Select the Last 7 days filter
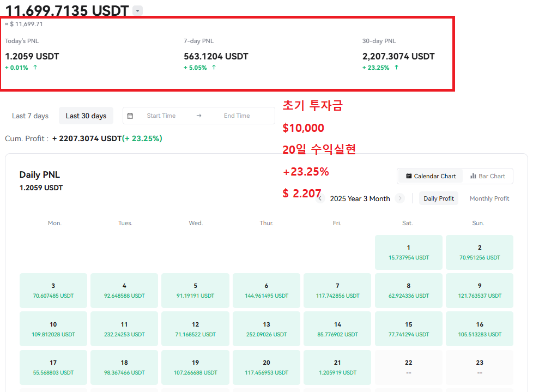The width and height of the screenshot is (533, 392). 31,116
